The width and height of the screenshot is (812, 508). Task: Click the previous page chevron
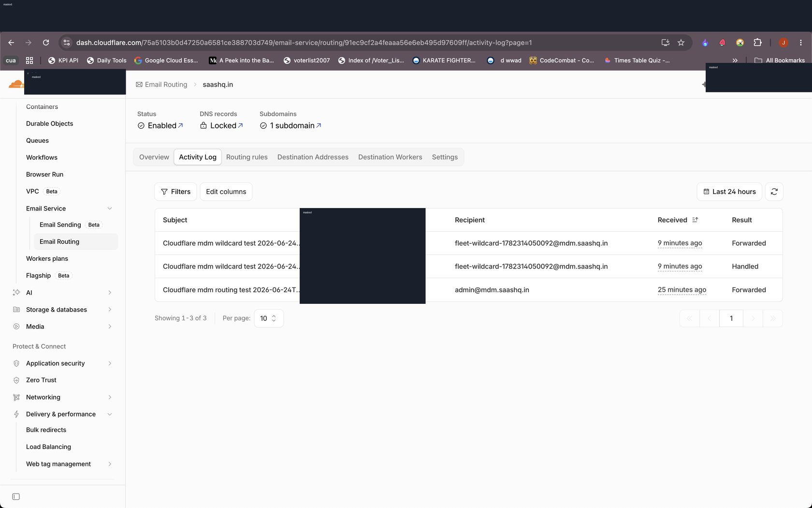(710, 318)
